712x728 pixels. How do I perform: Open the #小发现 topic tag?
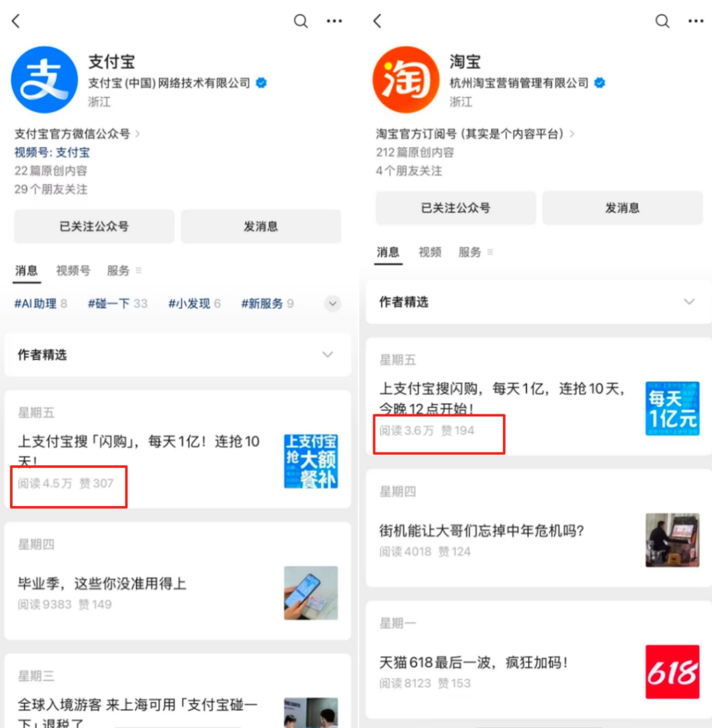tap(194, 304)
